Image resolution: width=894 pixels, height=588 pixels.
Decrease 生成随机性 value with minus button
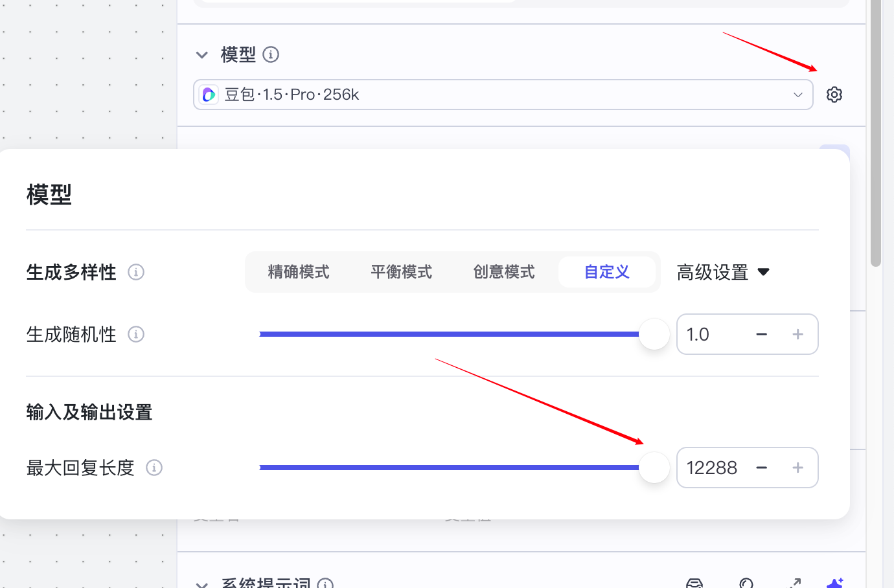pyautogui.click(x=762, y=334)
